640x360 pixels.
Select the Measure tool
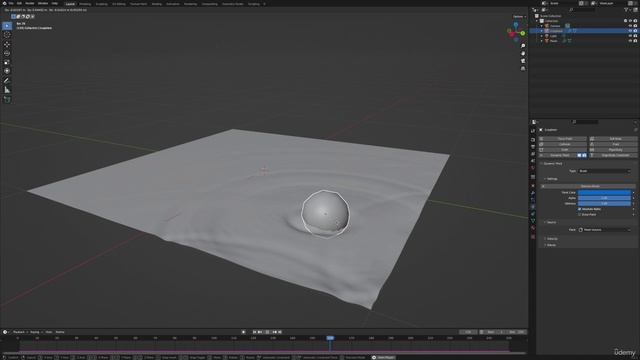[x=7, y=90]
